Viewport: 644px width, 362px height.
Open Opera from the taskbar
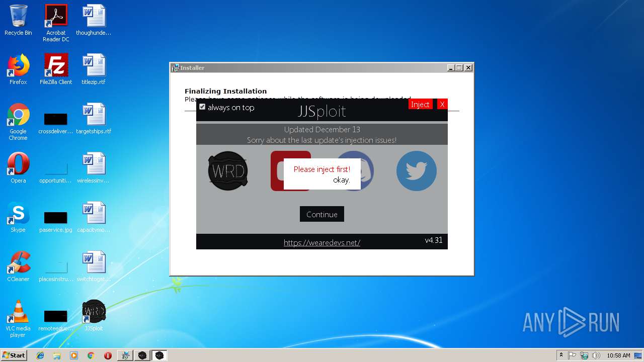(108, 355)
